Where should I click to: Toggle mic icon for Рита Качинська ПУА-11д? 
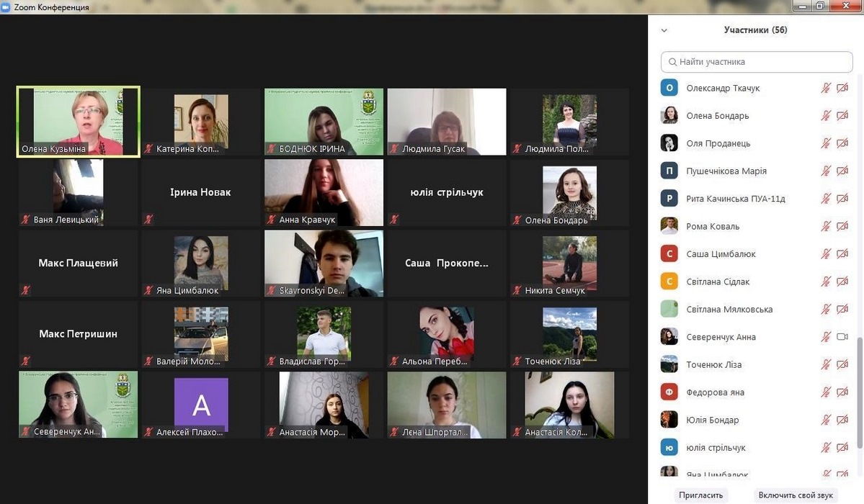(826, 199)
